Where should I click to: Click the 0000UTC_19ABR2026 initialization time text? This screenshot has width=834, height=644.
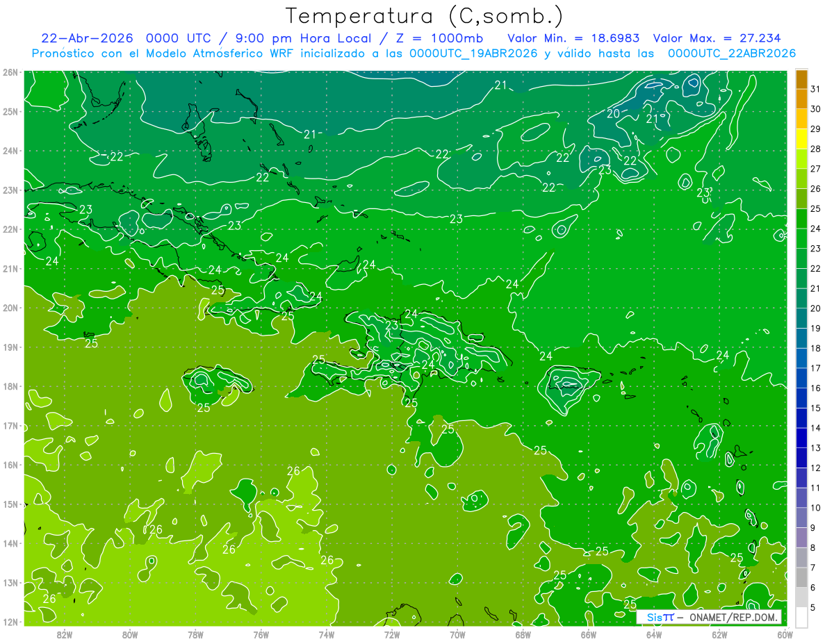pyautogui.click(x=473, y=53)
